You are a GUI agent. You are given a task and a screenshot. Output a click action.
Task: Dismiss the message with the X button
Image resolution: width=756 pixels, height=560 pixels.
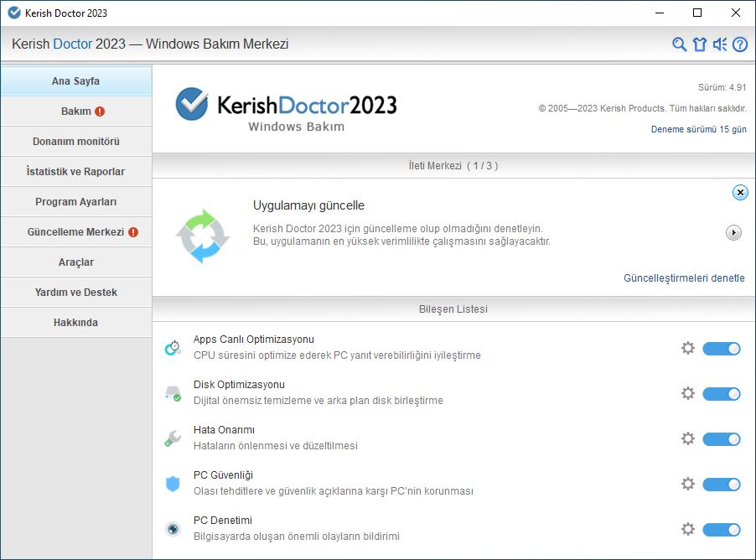[740, 193]
